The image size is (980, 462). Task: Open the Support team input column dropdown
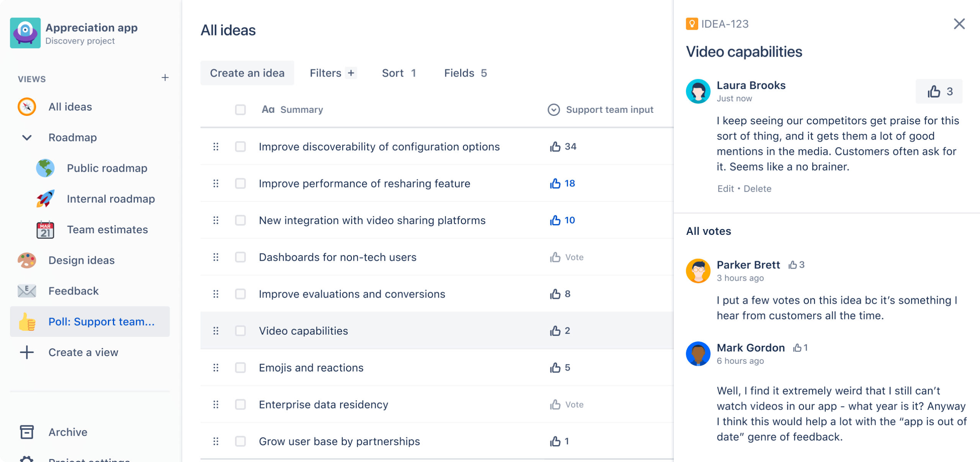[554, 110]
